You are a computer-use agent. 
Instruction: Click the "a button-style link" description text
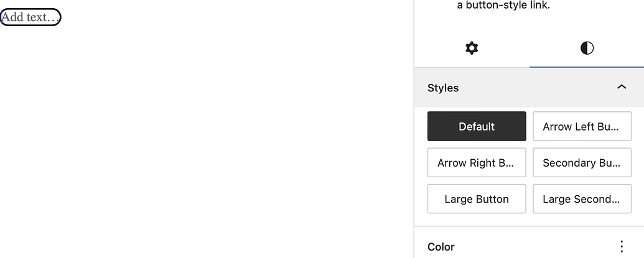click(x=503, y=6)
